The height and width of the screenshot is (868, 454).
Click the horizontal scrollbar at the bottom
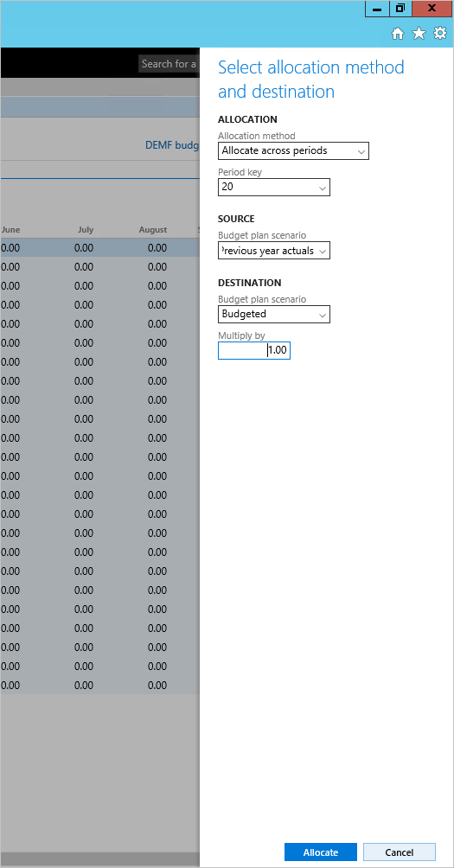click(99, 859)
